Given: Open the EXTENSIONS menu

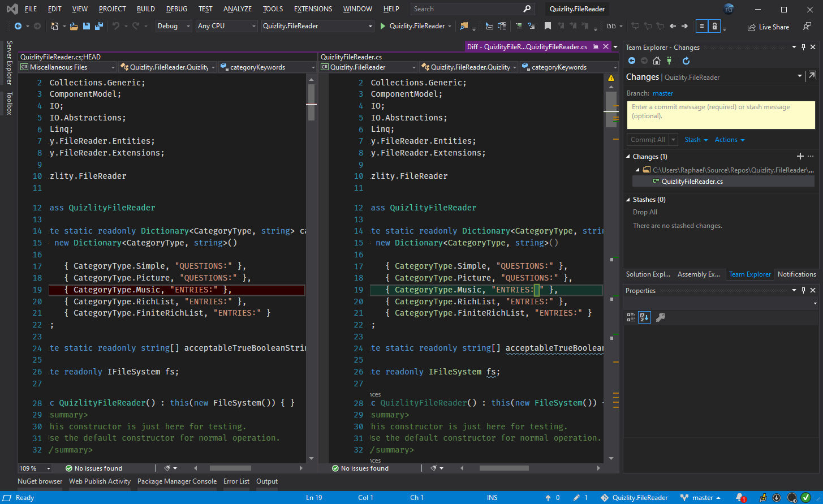Looking at the screenshot, I should click(x=313, y=9).
